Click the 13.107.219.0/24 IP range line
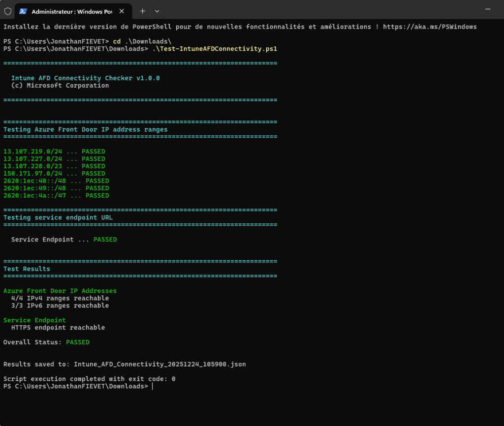The height and width of the screenshot is (426, 504). pyautogui.click(x=32, y=152)
